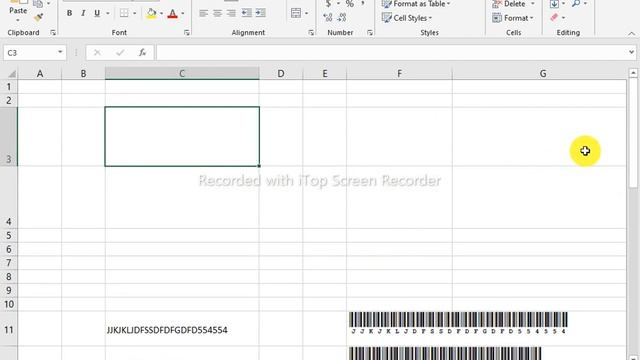The image size is (640, 360).
Task: Center align text
Action: coord(217,13)
